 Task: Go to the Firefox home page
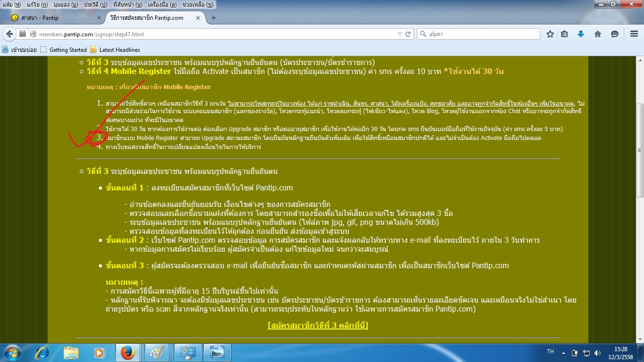click(598, 34)
